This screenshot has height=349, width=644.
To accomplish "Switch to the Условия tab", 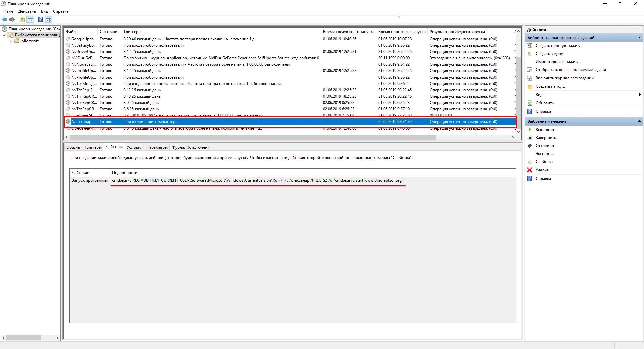I will pos(135,147).
